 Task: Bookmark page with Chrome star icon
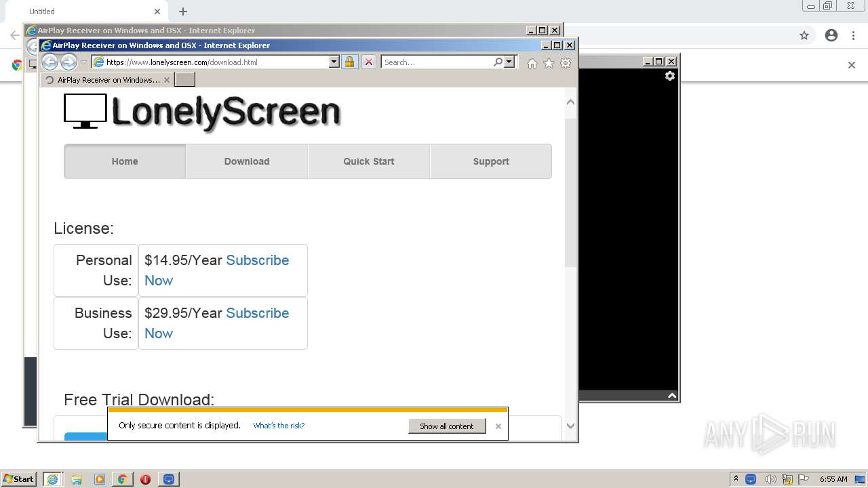(804, 35)
